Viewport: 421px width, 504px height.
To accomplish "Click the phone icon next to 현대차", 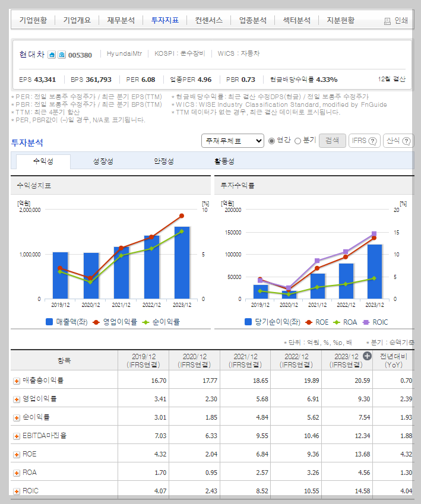I will pos(62,55).
